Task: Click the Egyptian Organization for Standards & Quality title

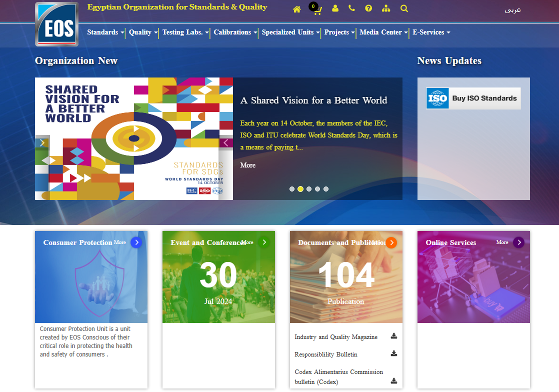Action: [177, 7]
